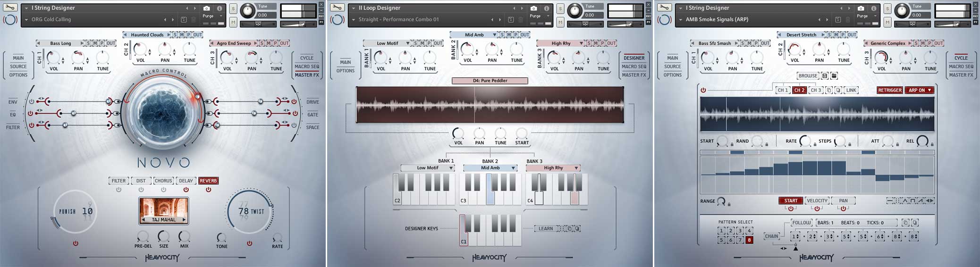Click save icon next to BROWSE button
The image size is (980, 267).
point(825,75)
